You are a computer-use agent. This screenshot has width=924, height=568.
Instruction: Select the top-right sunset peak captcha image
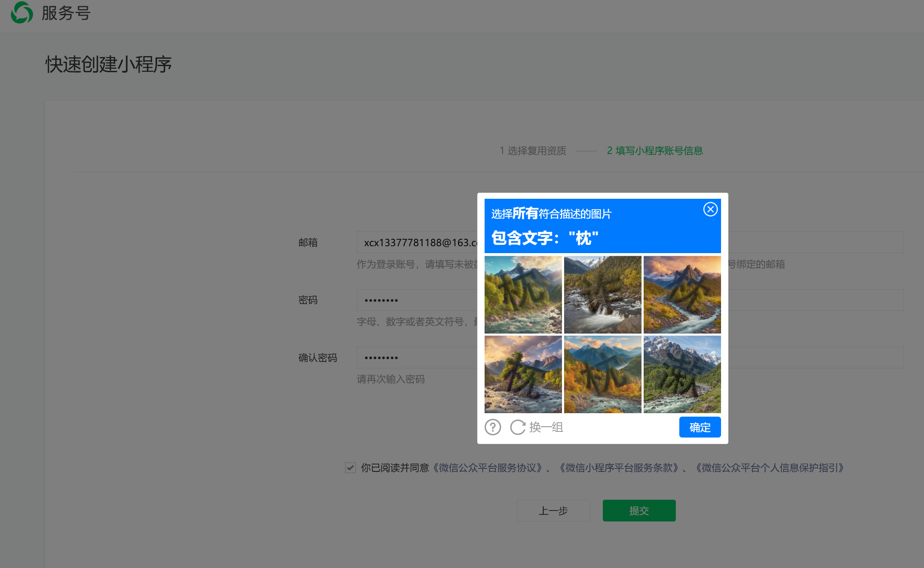click(682, 294)
